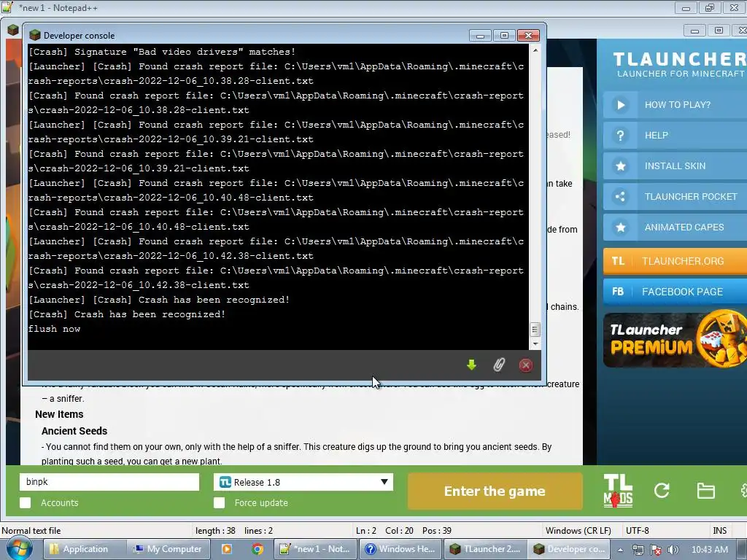Open the media player taskbar icon
The height and width of the screenshot is (560, 747).
click(227, 549)
